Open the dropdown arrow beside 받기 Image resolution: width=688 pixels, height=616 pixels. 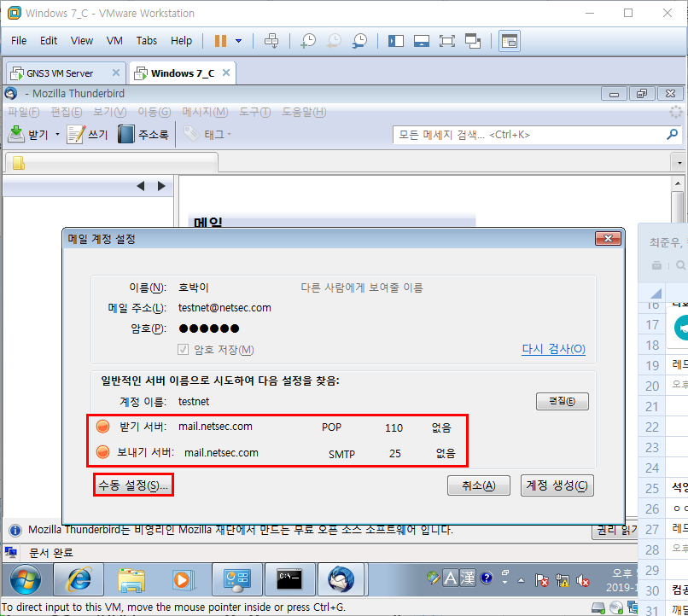click(57, 135)
